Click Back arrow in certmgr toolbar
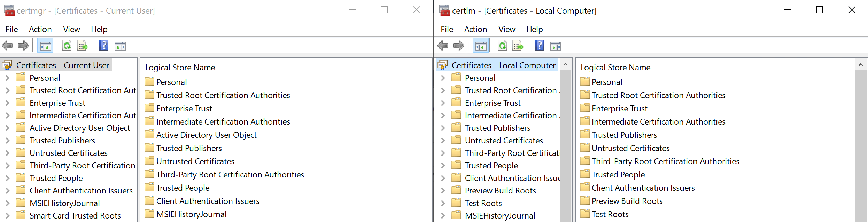Viewport: 868px width, 222px height. (7, 46)
